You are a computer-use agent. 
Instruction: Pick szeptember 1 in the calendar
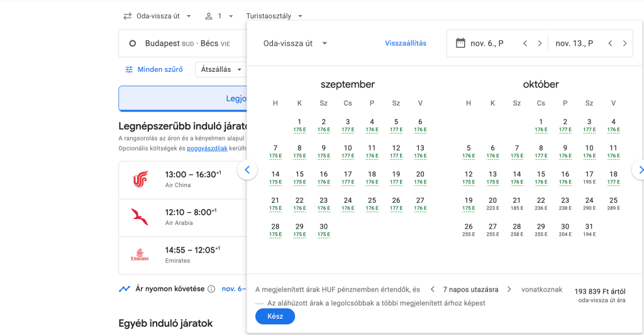299,125
